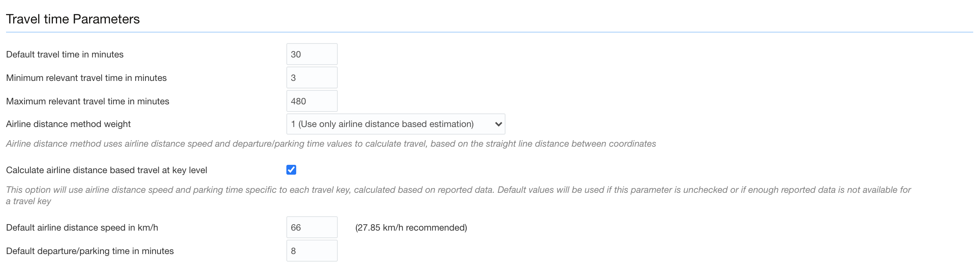Focus the field containing 480
980x279 pixels.
pyautogui.click(x=312, y=101)
